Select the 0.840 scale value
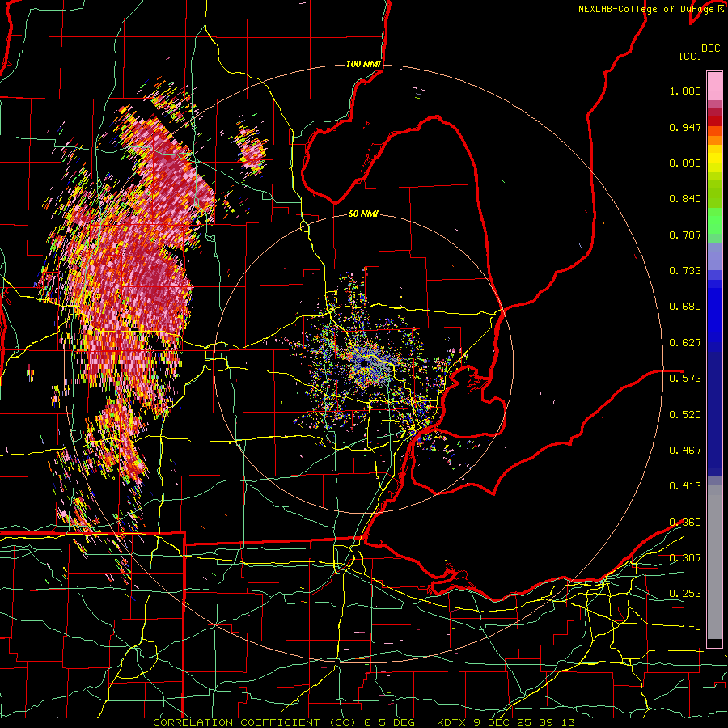Viewport: 728px width, 728px height. pyautogui.click(x=685, y=199)
